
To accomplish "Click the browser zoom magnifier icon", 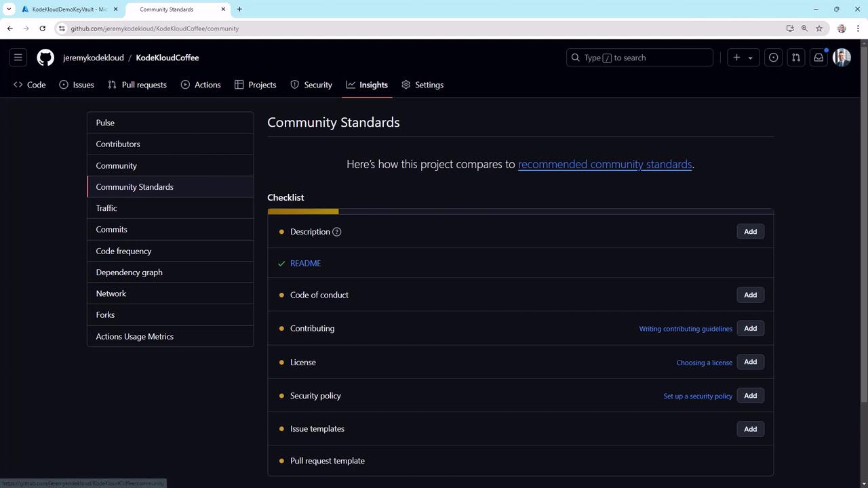I will (804, 28).
